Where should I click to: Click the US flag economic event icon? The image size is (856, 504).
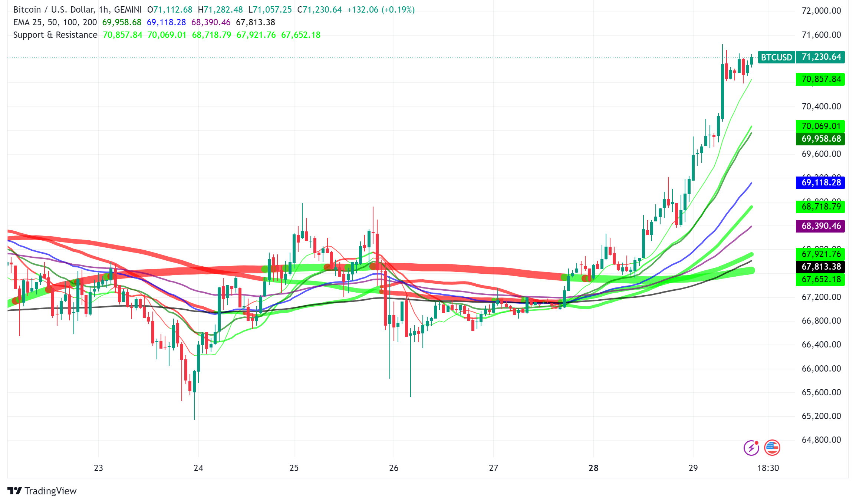pos(772,448)
